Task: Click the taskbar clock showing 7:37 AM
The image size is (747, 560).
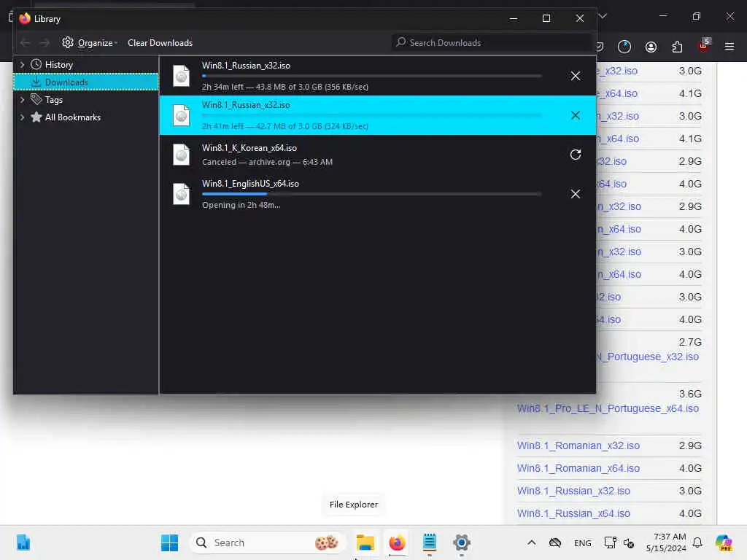Action: coord(666,542)
